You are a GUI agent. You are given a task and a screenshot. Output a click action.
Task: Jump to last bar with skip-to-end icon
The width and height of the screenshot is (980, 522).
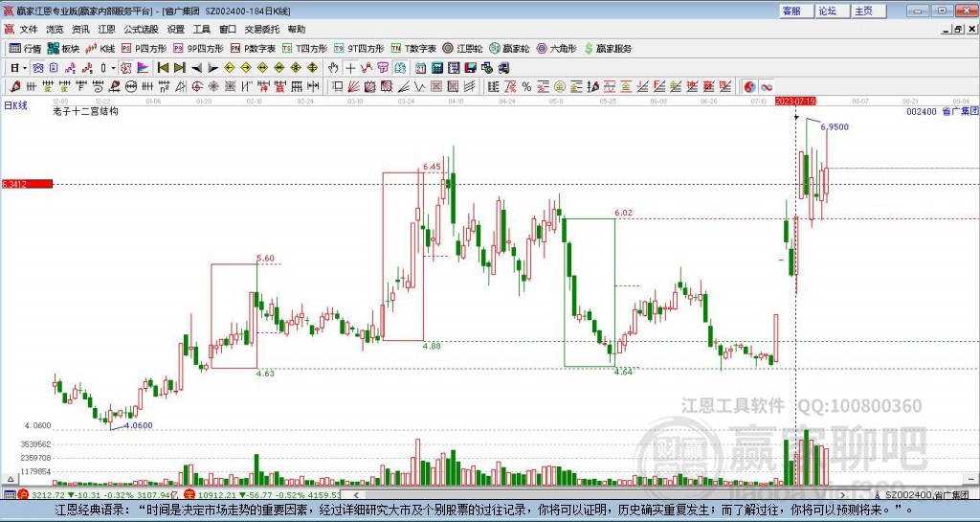pyautogui.click(x=179, y=67)
